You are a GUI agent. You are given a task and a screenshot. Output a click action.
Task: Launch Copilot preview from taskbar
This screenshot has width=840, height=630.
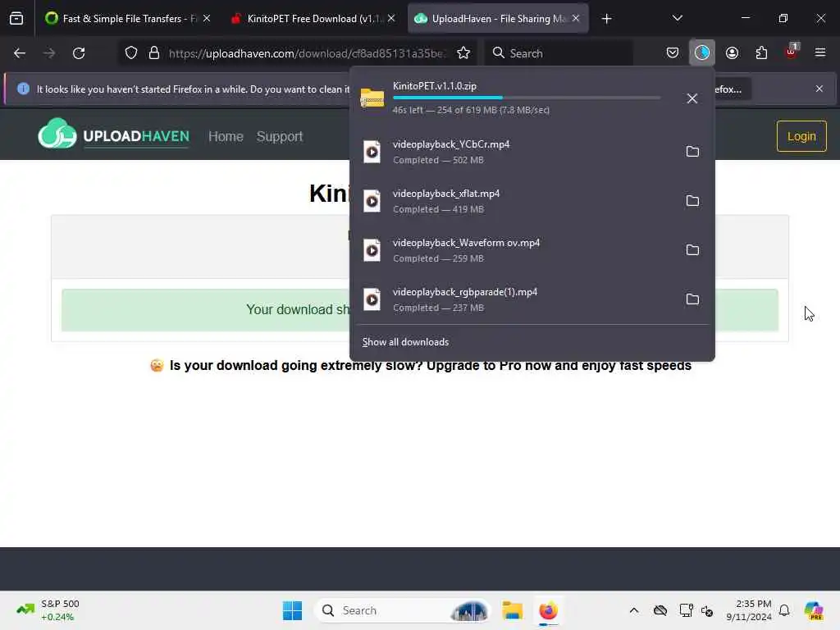click(814, 610)
